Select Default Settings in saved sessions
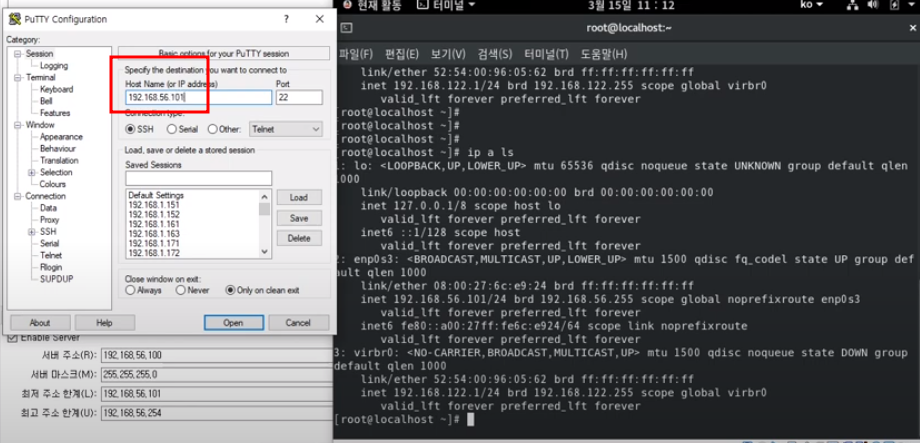The width and height of the screenshot is (920, 443). (x=156, y=195)
